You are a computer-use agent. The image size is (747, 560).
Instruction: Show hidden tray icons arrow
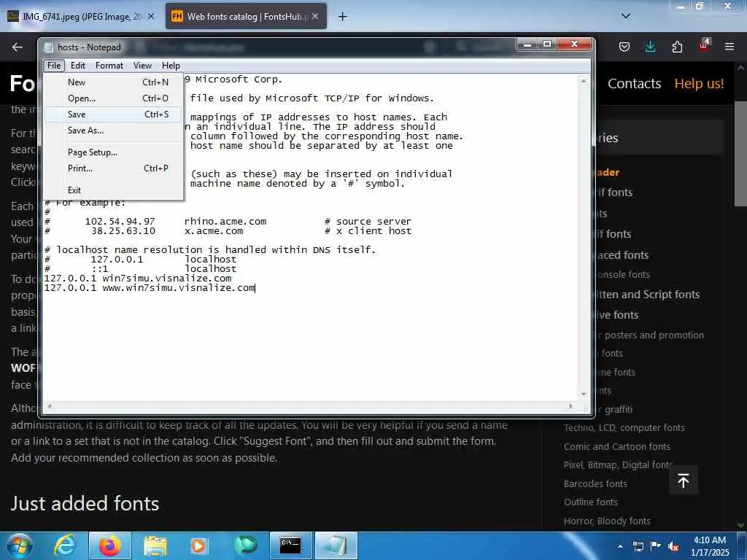click(x=620, y=546)
